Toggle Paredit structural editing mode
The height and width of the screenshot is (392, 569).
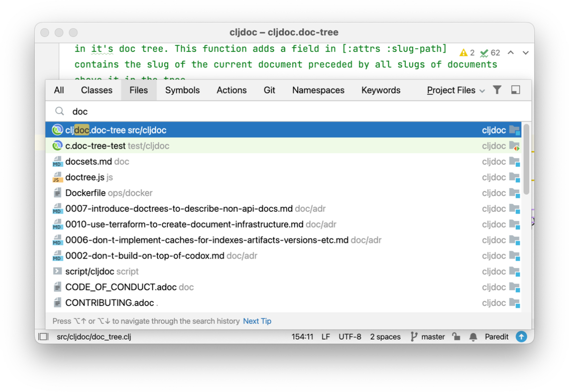point(496,337)
